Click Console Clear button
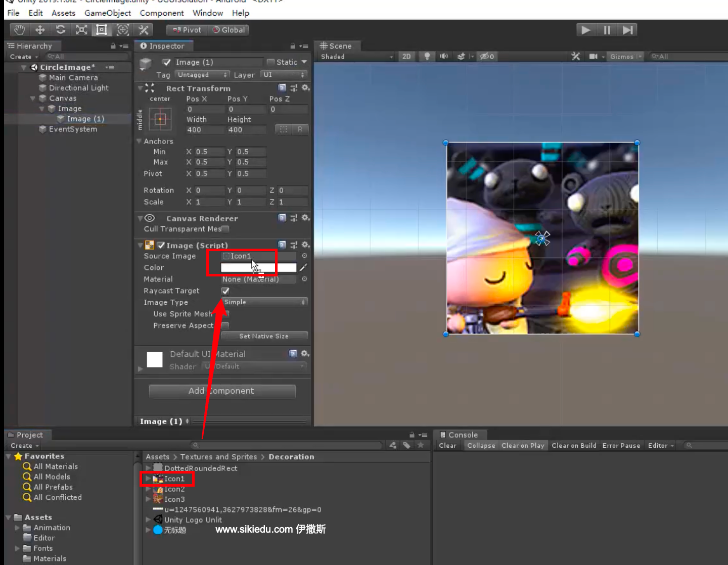This screenshot has width=728, height=565. tap(447, 446)
